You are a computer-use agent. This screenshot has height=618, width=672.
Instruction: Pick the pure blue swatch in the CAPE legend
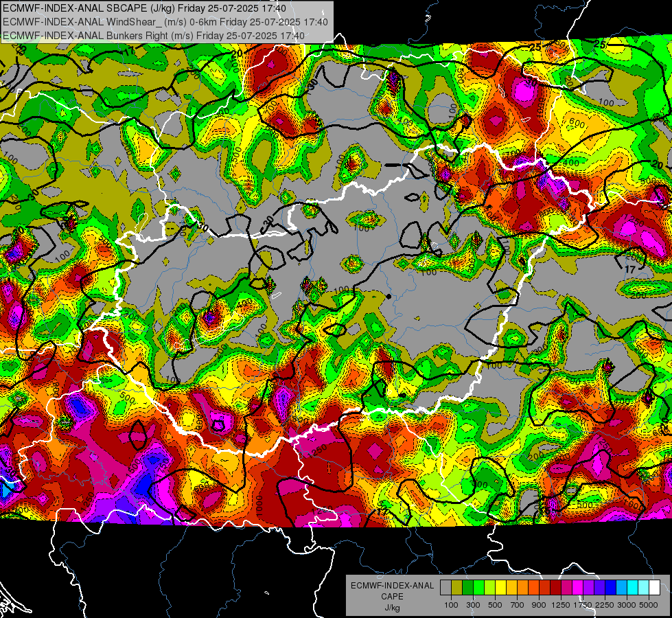click(610, 588)
